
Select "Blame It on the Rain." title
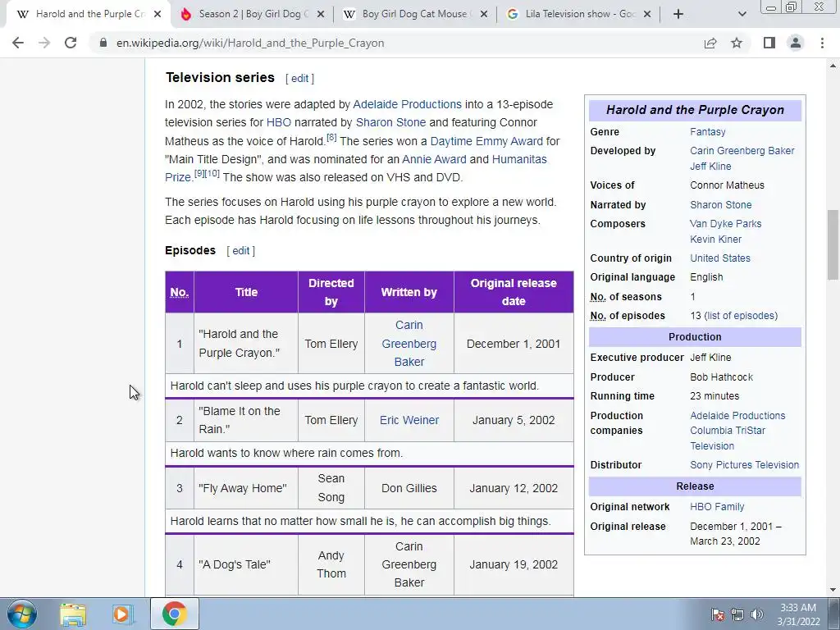[239, 421]
